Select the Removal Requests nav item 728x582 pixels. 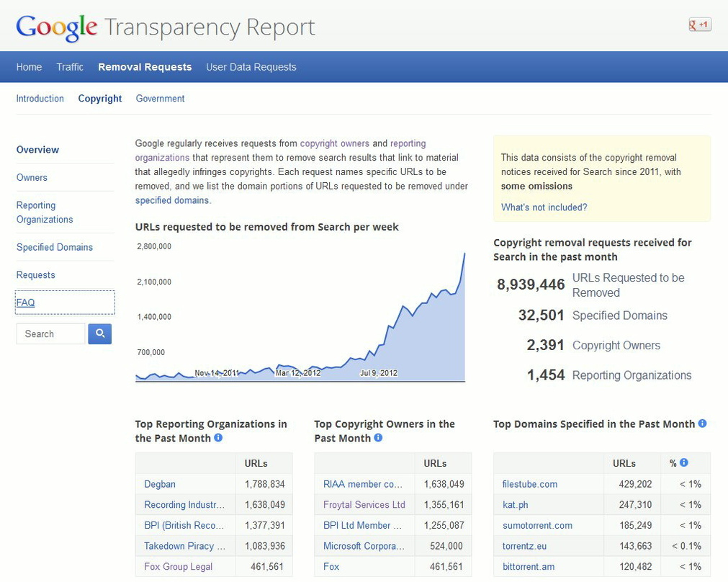point(145,67)
